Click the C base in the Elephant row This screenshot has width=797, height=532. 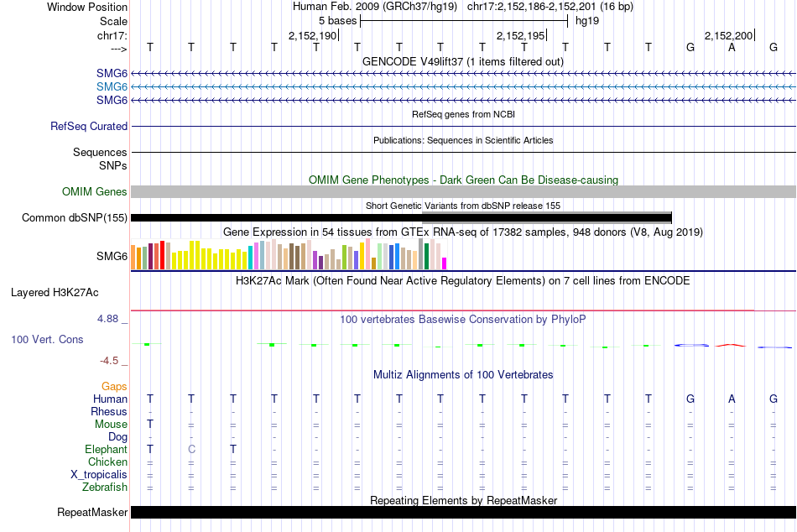[191, 449]
